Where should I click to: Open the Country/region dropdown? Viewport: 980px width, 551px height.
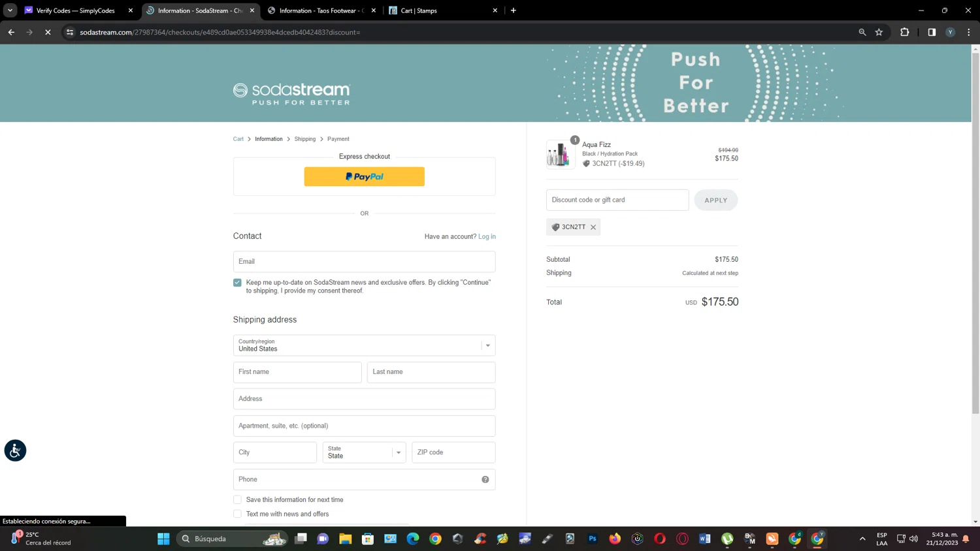click(364, 345)
